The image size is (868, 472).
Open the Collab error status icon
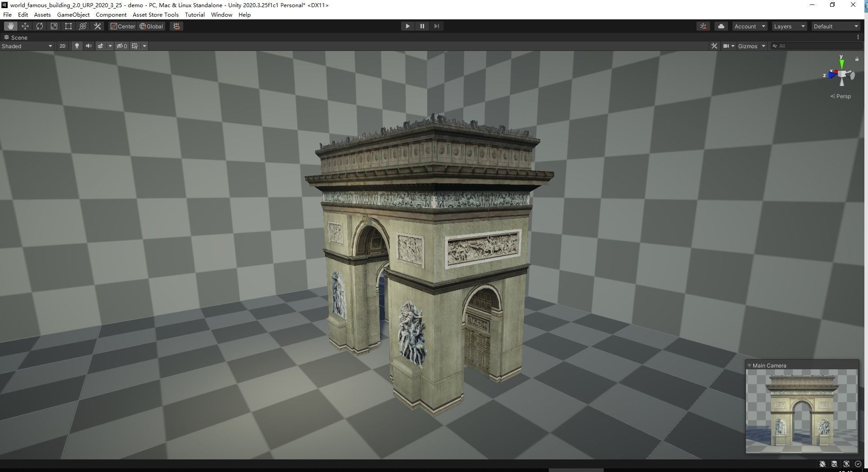[x=703, y=26]
